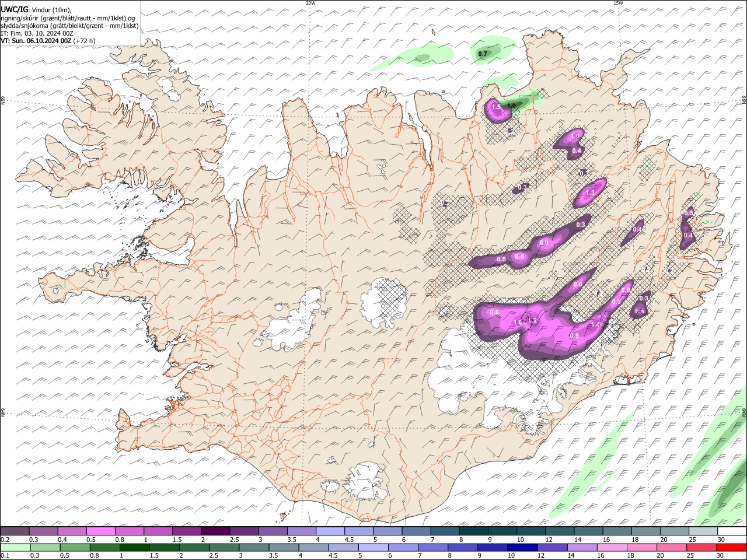Pick the light lavender upper legend swatch at 4
The width and height of the screenshot is (747, 560).
click(330, 531)
